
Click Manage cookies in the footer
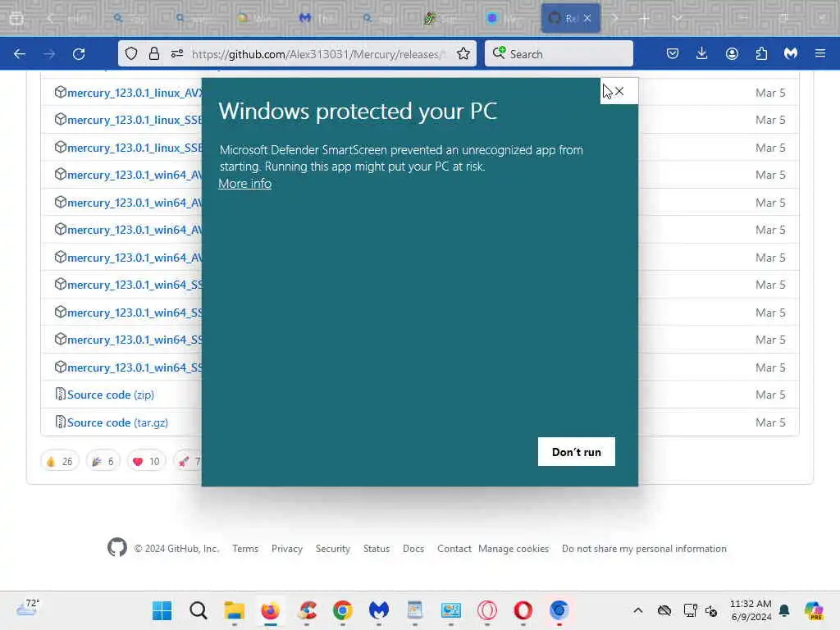point(514,549)
